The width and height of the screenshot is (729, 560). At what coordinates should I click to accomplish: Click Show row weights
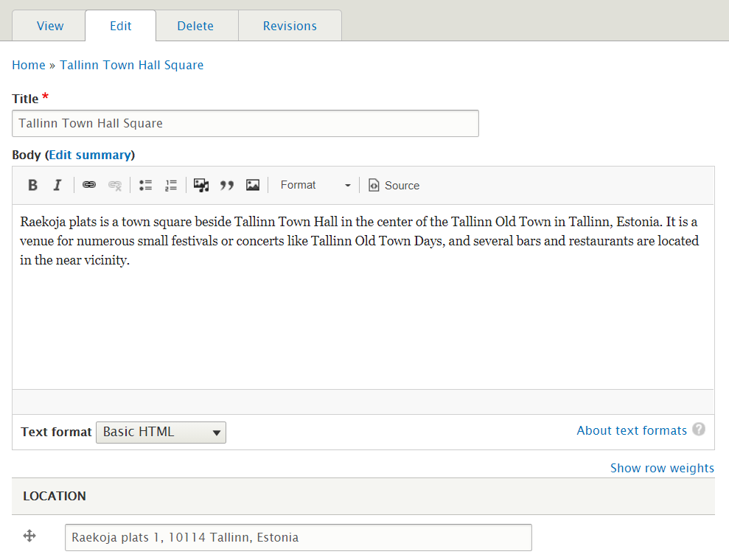click(661, 467)
